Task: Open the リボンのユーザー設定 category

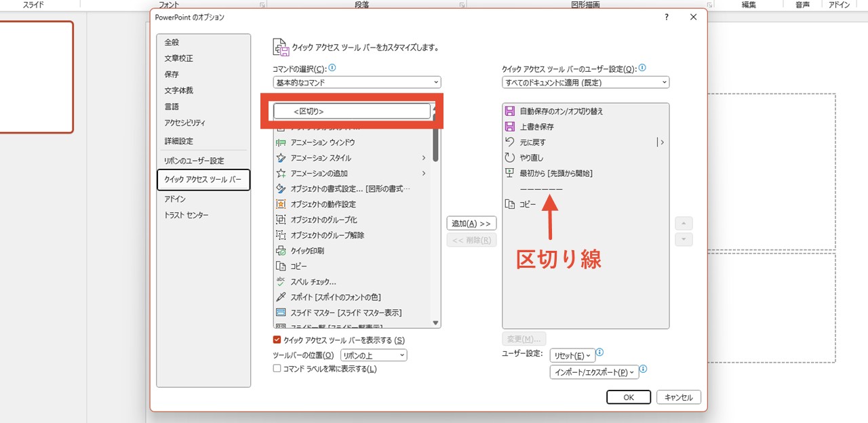Action: point(203,161)
